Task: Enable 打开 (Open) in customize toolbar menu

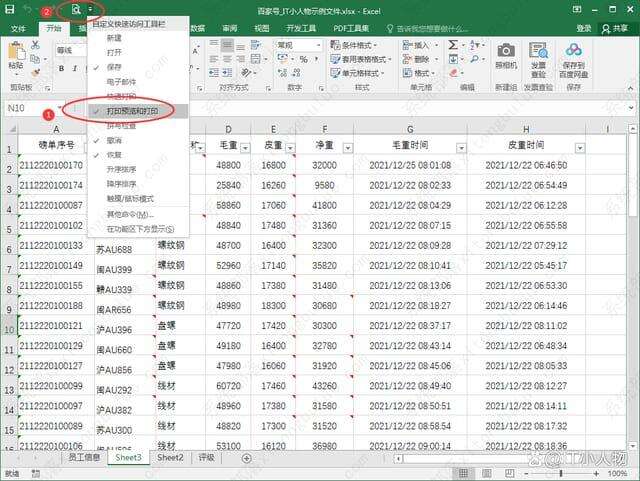Action: click(x=138, y=52)
